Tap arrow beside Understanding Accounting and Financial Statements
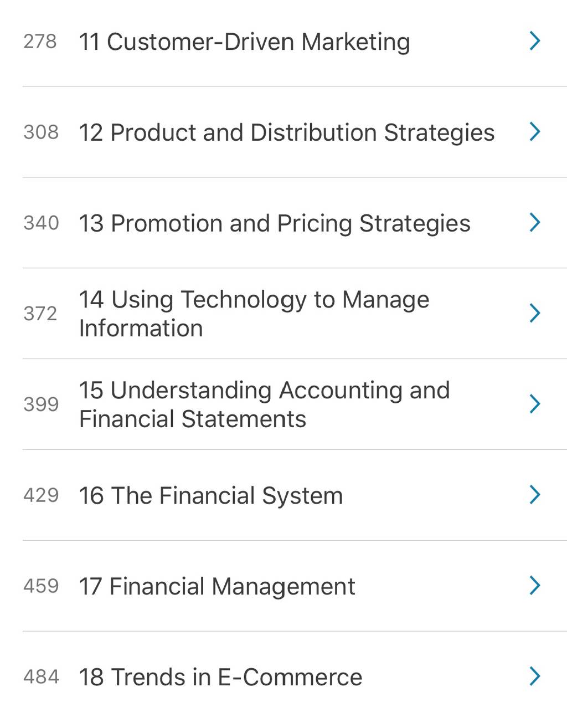The image size is (567, 728). (x=534, y=404)
